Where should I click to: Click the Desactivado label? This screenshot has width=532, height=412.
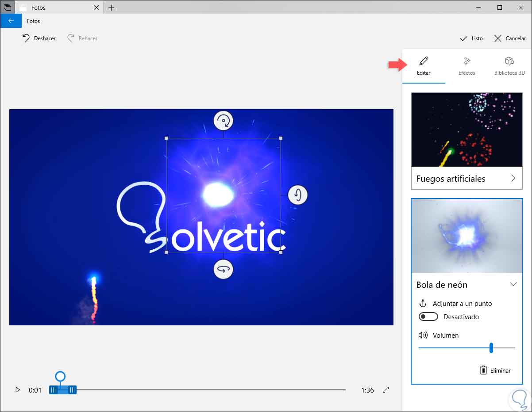pos(461,317)
